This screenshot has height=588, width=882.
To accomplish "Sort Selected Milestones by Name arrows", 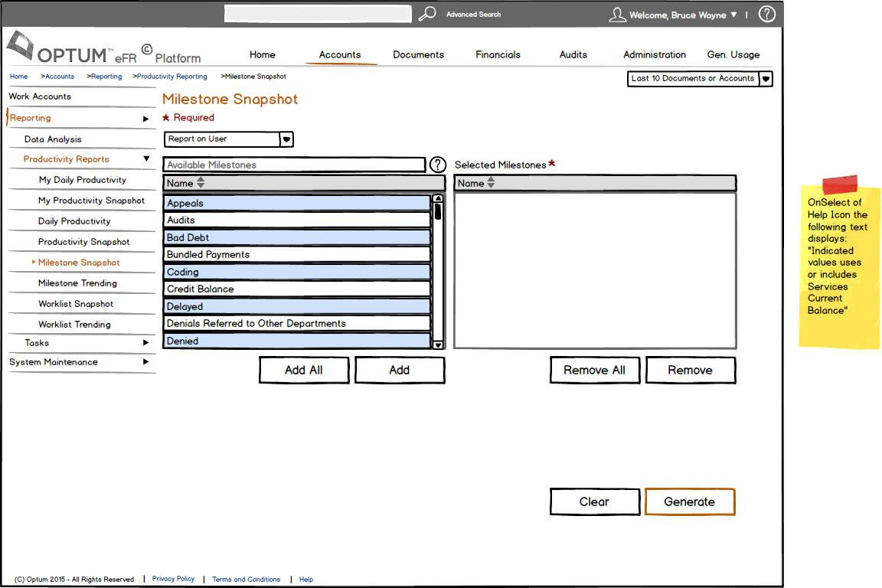I will coord(491,183).
